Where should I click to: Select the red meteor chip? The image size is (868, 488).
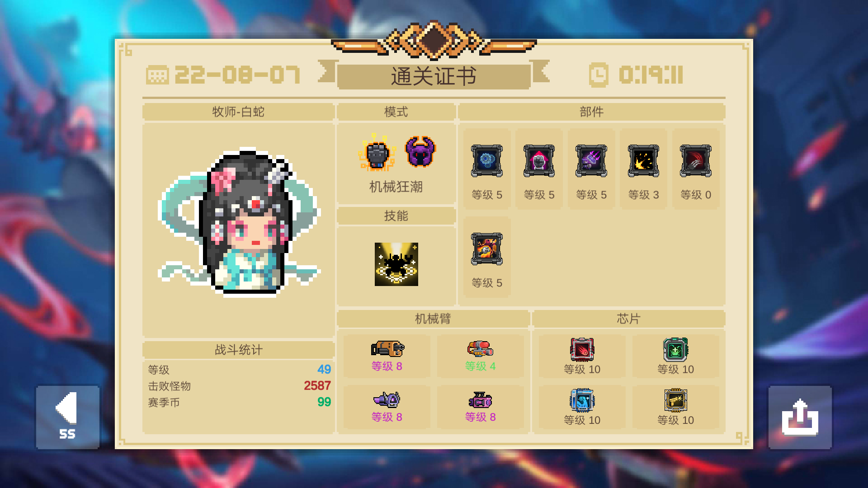tap(582, 350)
